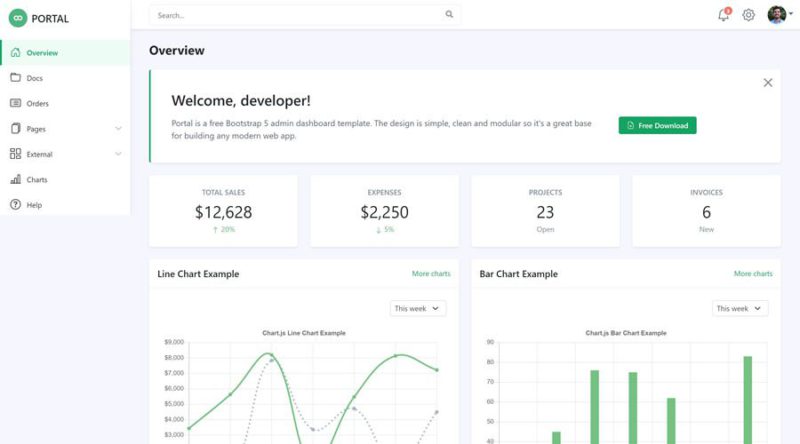The width and height of the screenshot is (800, 444).
Task: Click the Charts bar icon in sidebar
Action: [15, 180]
